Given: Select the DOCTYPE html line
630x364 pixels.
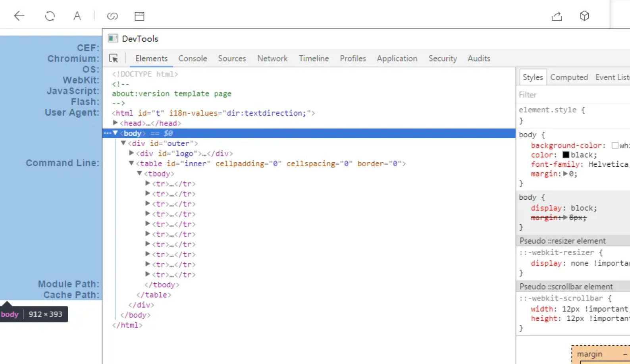Looking at the screenshot, I should [x=145, y=74].
